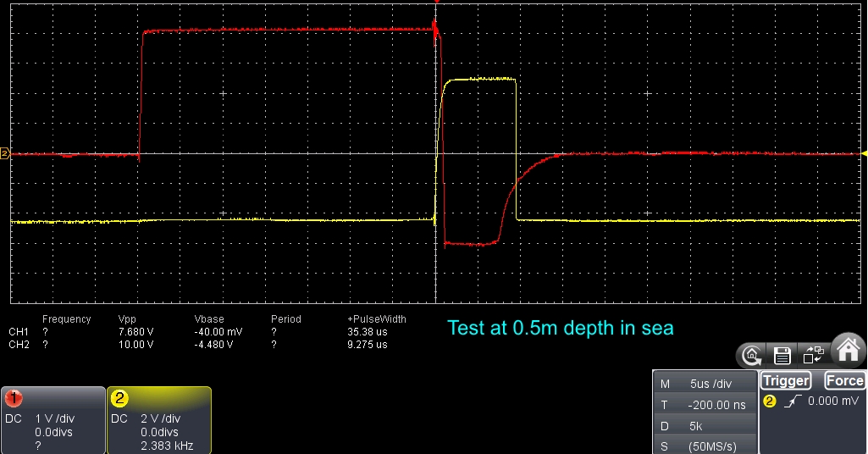The width and height of the screenshot is (868, 454).
Task: Click the rising edge trigger slope icon
Action: click(x=793, y=401)
